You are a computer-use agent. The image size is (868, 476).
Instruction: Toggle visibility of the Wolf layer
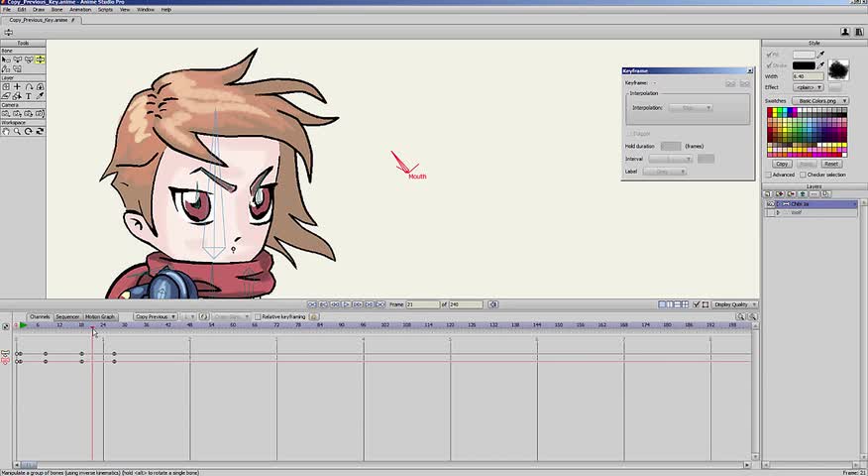pos(770,212)
